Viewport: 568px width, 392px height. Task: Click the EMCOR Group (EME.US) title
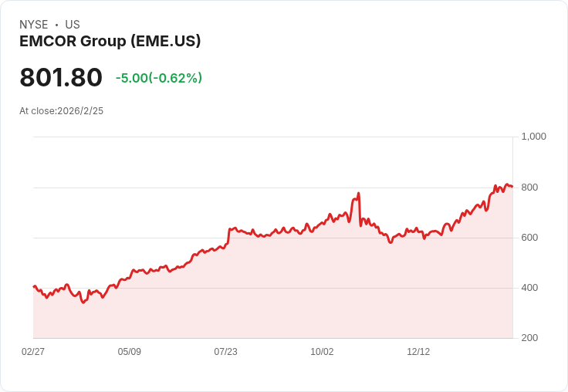[110, 41]
